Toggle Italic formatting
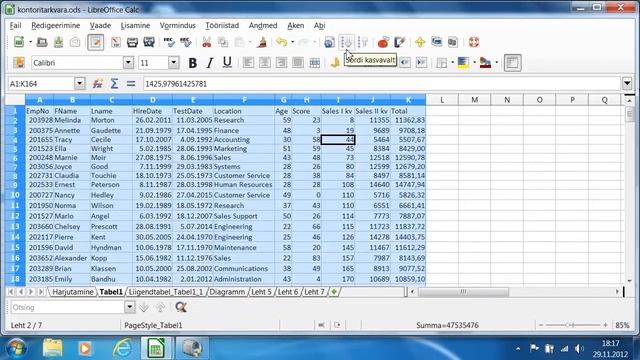The width and height of the screenshot is (640, 360). [x=210, y=62]
